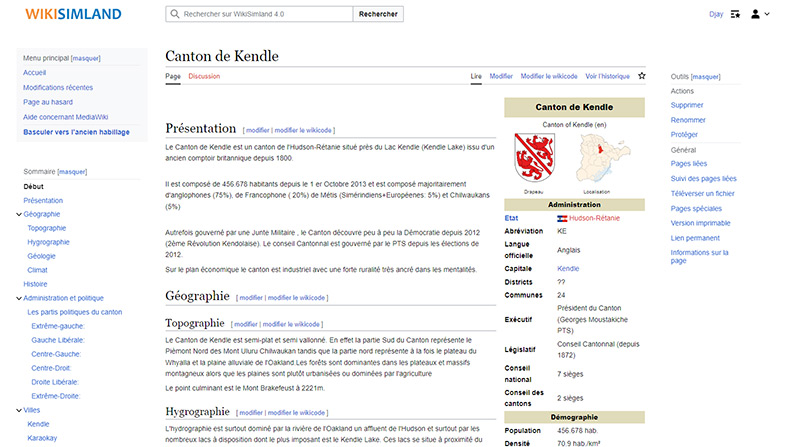Open the Version imprimable tool link

pyautogui.click(x=700, y=223)
